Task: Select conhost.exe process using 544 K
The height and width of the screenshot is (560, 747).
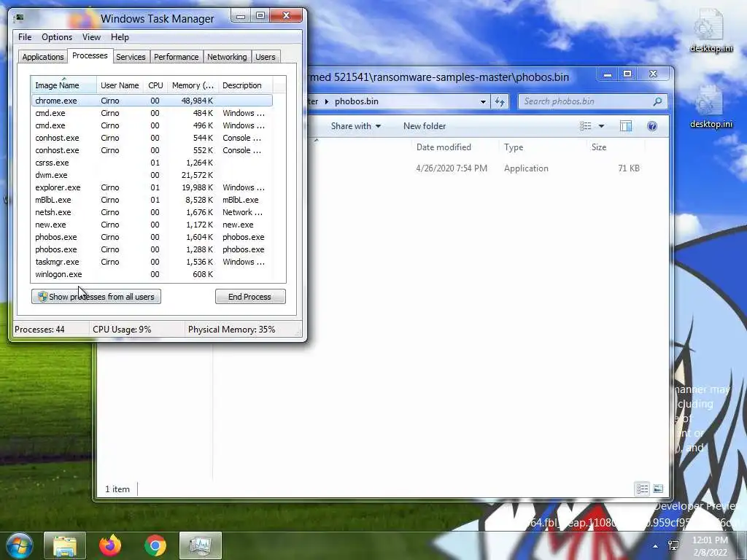Action: (152, 138)
